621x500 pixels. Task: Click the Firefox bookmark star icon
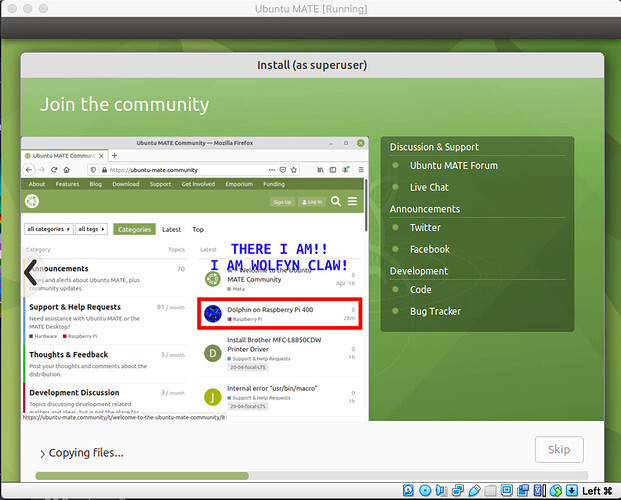293,170
